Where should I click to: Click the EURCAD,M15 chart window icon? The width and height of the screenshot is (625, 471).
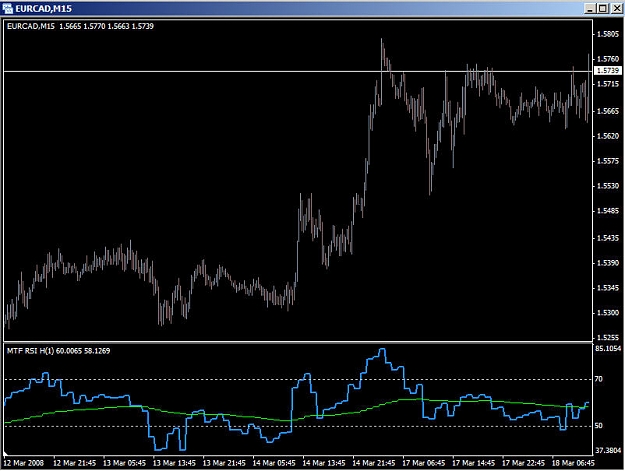coord(7,8)
